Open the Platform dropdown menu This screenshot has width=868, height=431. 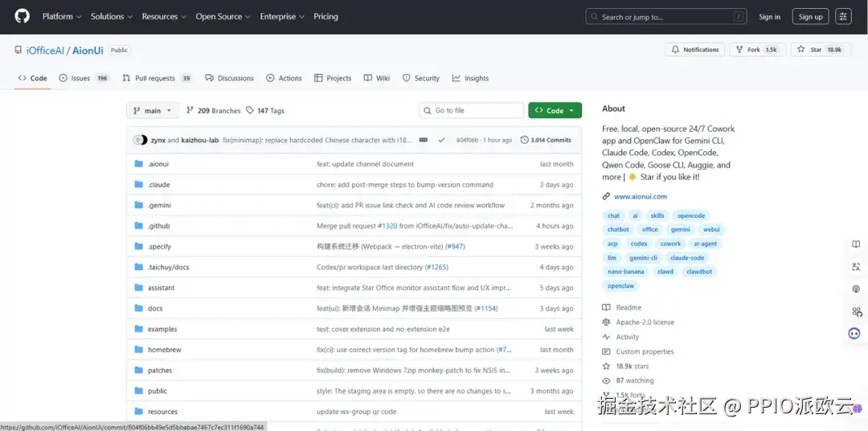click(x=62, y=17)
